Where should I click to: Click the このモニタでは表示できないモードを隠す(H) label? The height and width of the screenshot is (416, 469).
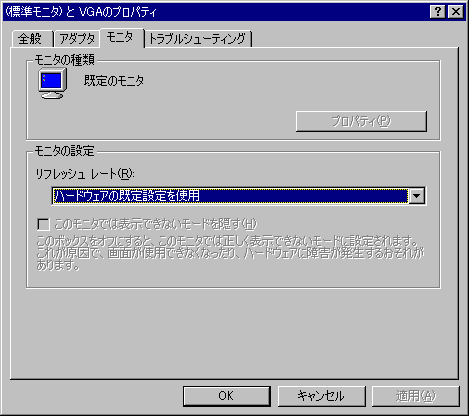[x=156, y=224]
